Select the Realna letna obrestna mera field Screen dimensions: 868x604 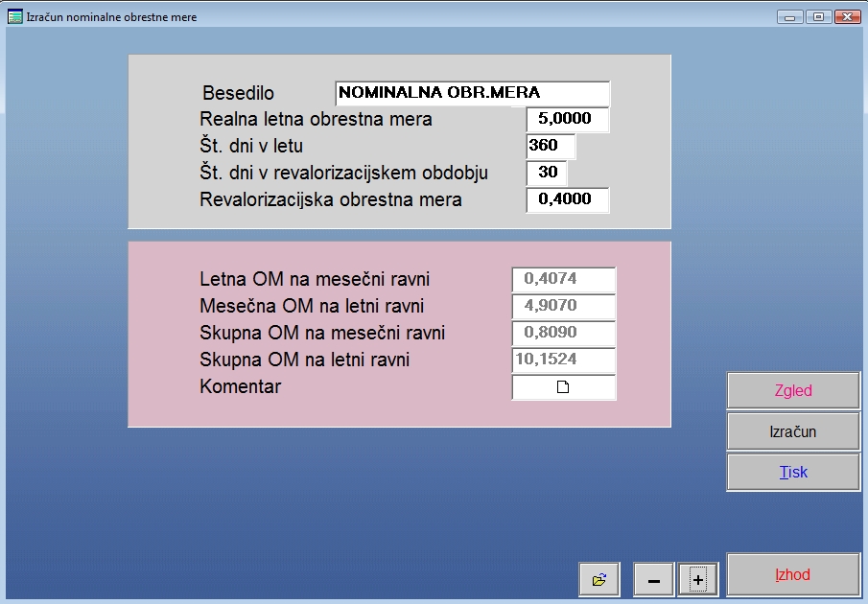tap(567, 120)
